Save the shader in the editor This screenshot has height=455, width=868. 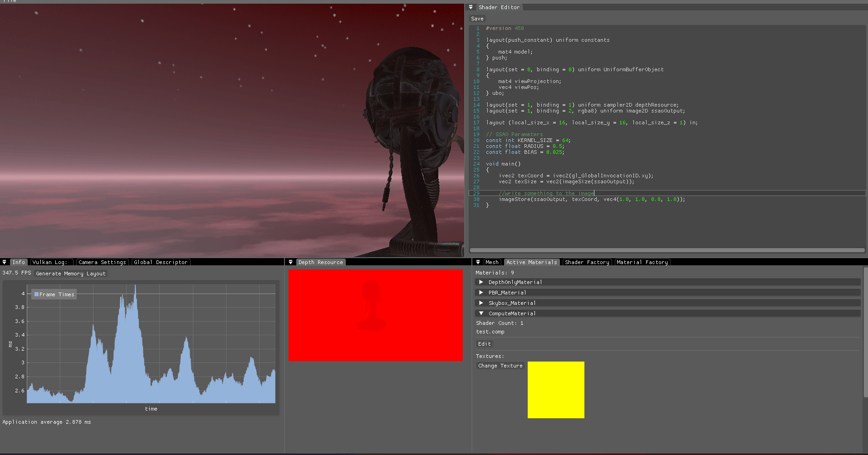click(477, 19)
